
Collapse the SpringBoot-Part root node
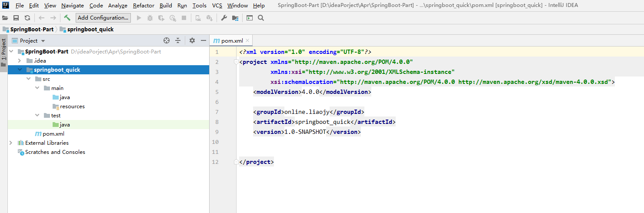pos(11,52)
